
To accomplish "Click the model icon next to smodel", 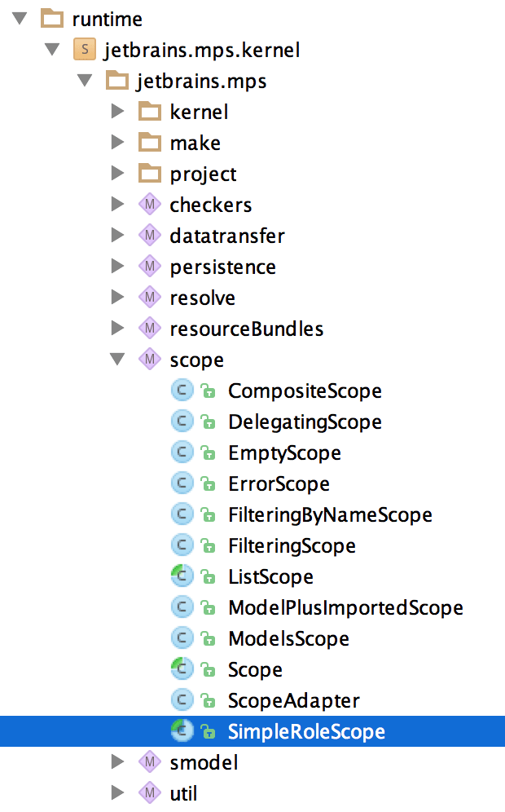I will click(x=149, y=762).
